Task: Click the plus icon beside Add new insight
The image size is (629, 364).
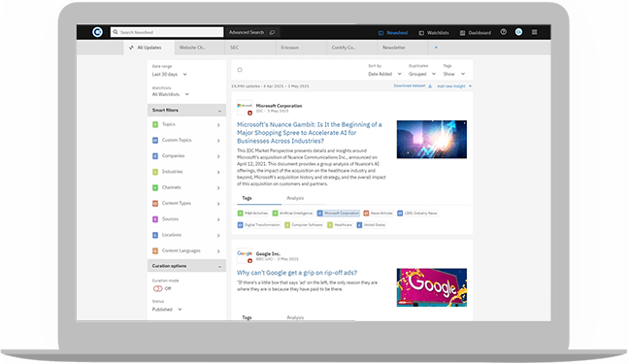Action: 470,86
